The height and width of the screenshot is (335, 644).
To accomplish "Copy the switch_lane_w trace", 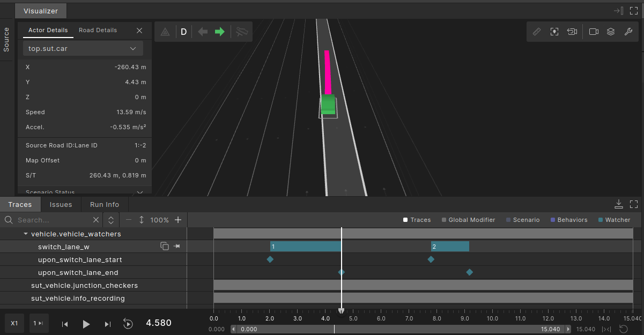I will click(165, 247).
